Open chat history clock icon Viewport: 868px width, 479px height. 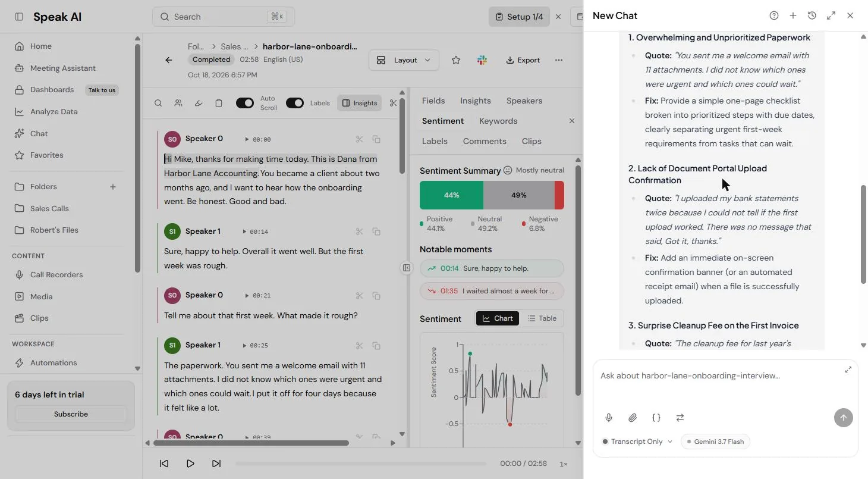(812, 15)
